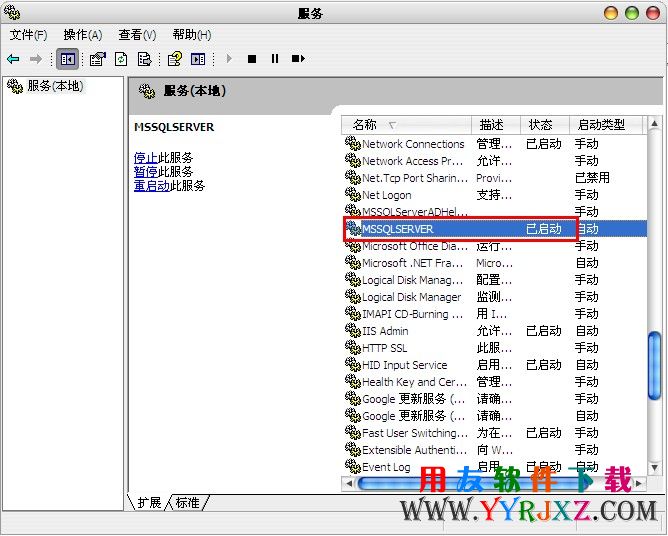Viewport: 668px width, 536px height.
Task: Click the gear icon beside Net Logon
Action: coord(353,194)
